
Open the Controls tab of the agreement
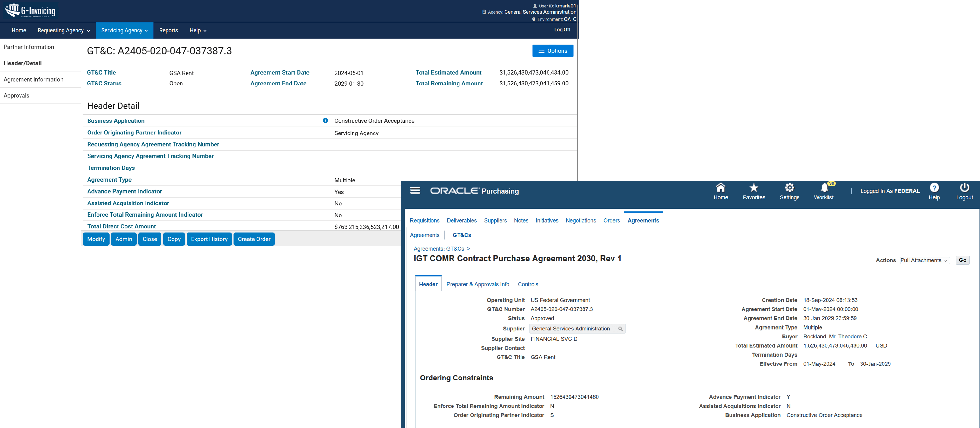click(528, 284)
